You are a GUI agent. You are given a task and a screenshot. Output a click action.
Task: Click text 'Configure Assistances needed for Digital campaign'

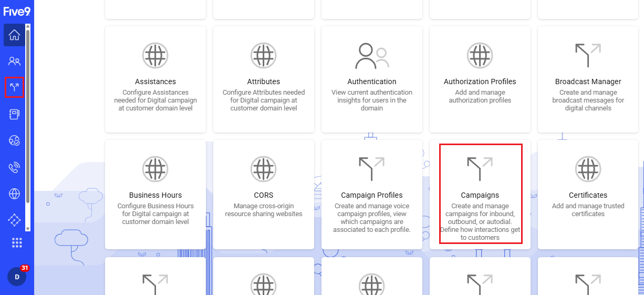click(155, 96)
